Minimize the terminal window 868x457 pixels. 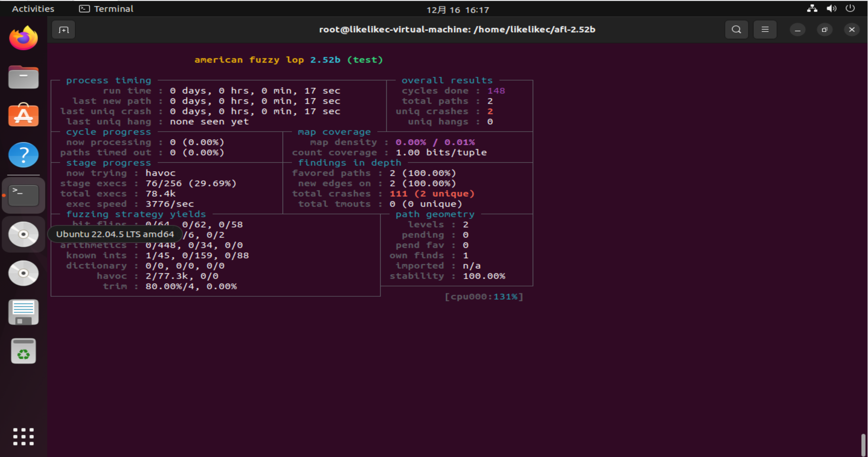coord(797,30)
